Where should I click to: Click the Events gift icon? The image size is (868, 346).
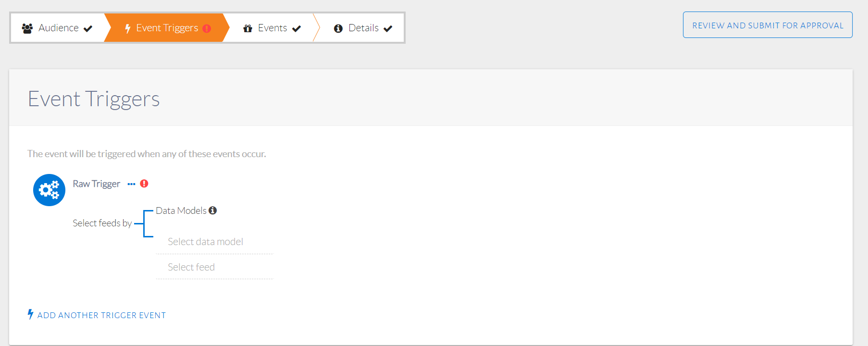[248, 28]
